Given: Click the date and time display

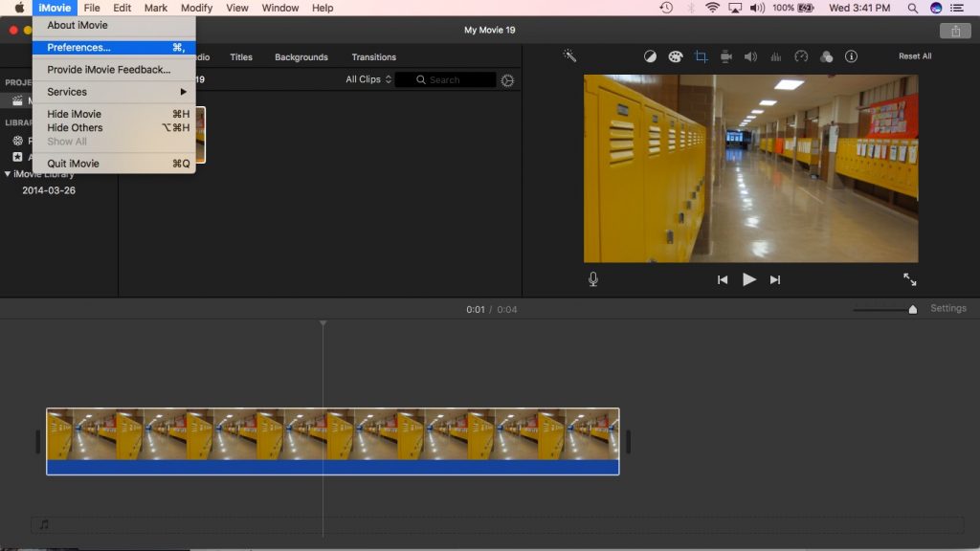Looking at the screenshot, I should click(859, 8).
